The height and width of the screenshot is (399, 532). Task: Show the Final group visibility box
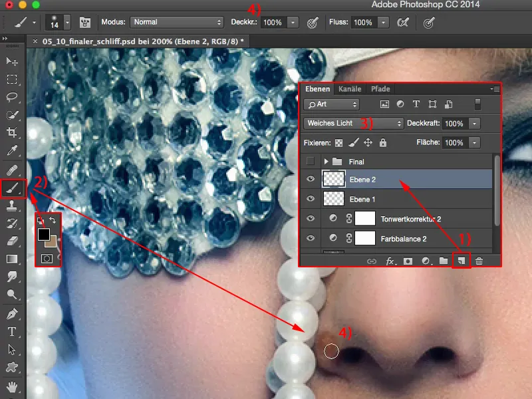pyautogui.click(x=310, y=161)
